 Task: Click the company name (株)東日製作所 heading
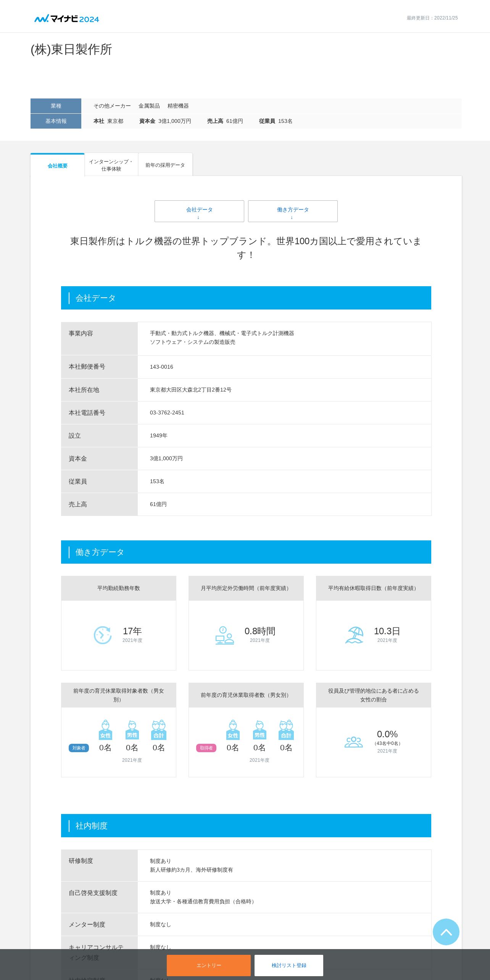(71, 49)
